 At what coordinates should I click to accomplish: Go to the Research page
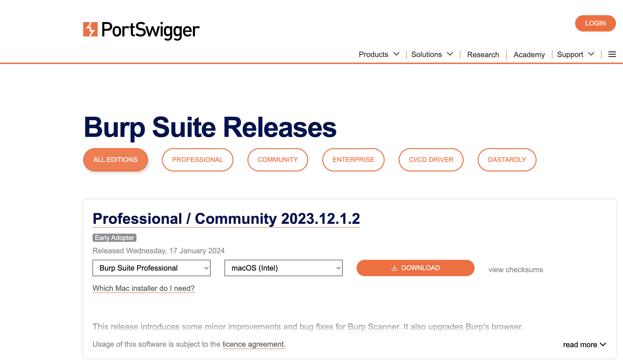point(483,55)
